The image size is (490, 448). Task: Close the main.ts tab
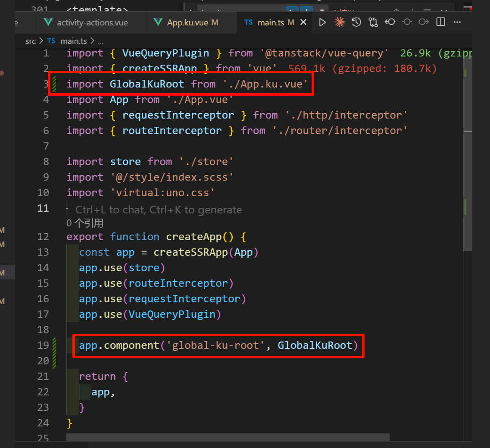pyautogui.click(x=303, y=22)
